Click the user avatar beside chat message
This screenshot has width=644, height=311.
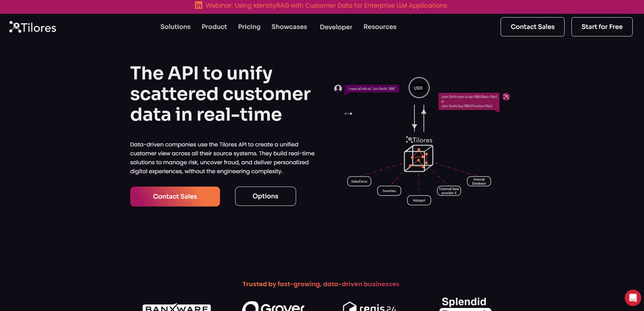338,89
